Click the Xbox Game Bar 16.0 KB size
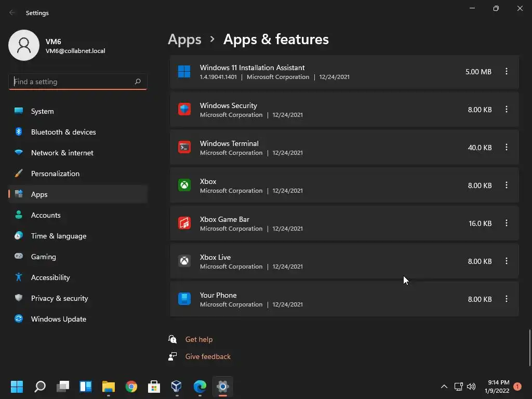The image size is (532, 399). [x=480, y=223]
